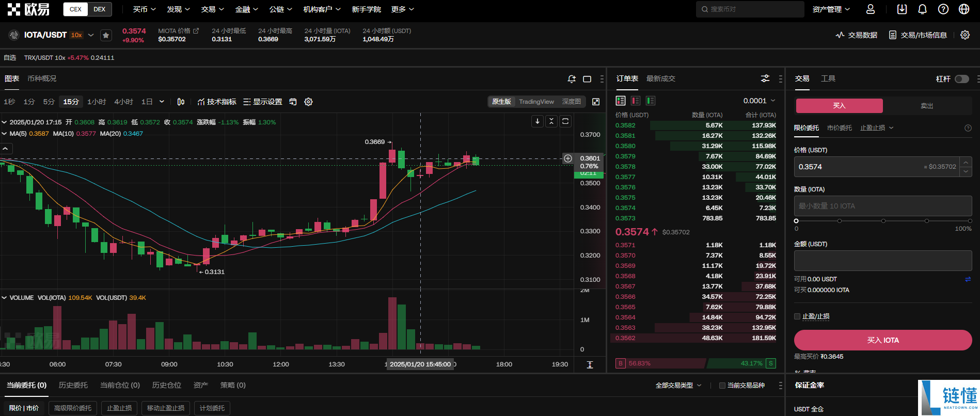Click the 数量 IOTA quantity input
The image size is (980, 416).
[x=883, y=206]
